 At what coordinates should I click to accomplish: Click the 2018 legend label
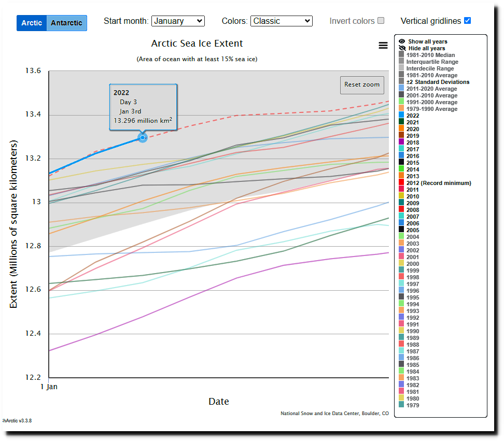tap(413, 143)
